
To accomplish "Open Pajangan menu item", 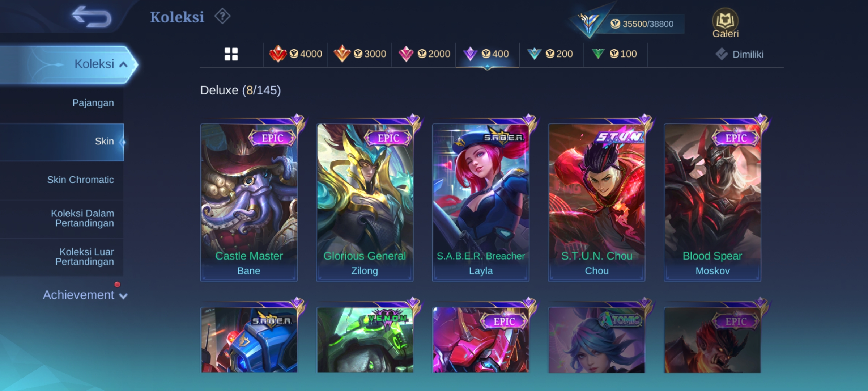I will click(x=93, y=103).
